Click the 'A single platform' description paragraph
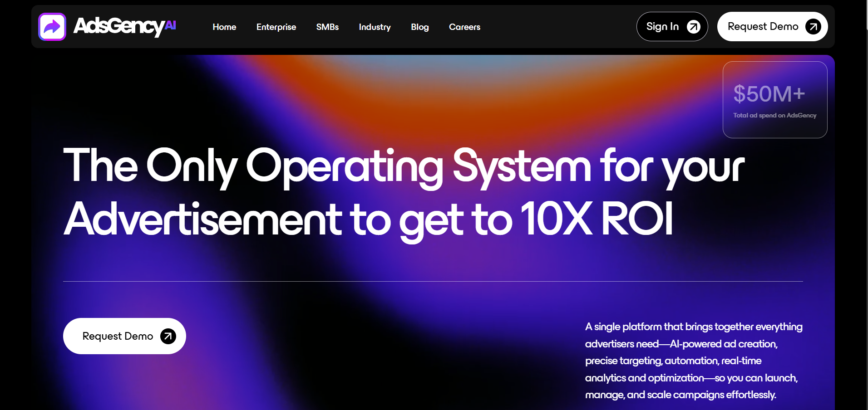868x410 pixels. [693, 361]
